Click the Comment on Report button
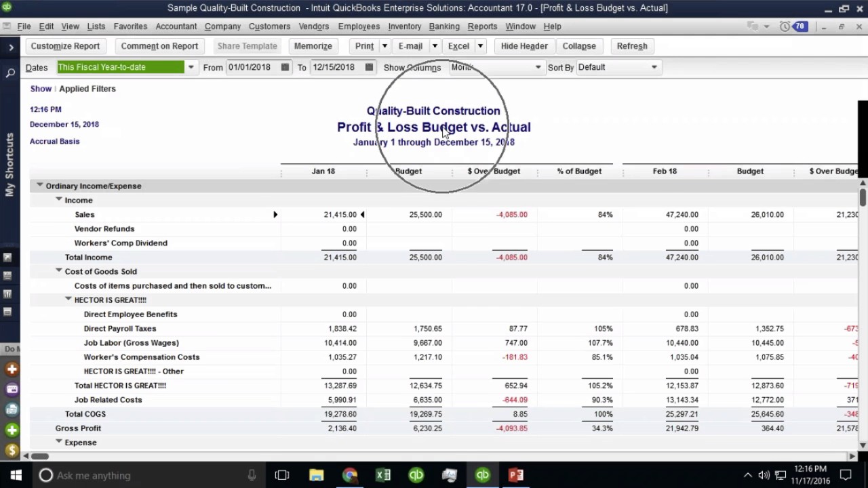The width and height of the screenshot is (868, 488). point(159,46)
